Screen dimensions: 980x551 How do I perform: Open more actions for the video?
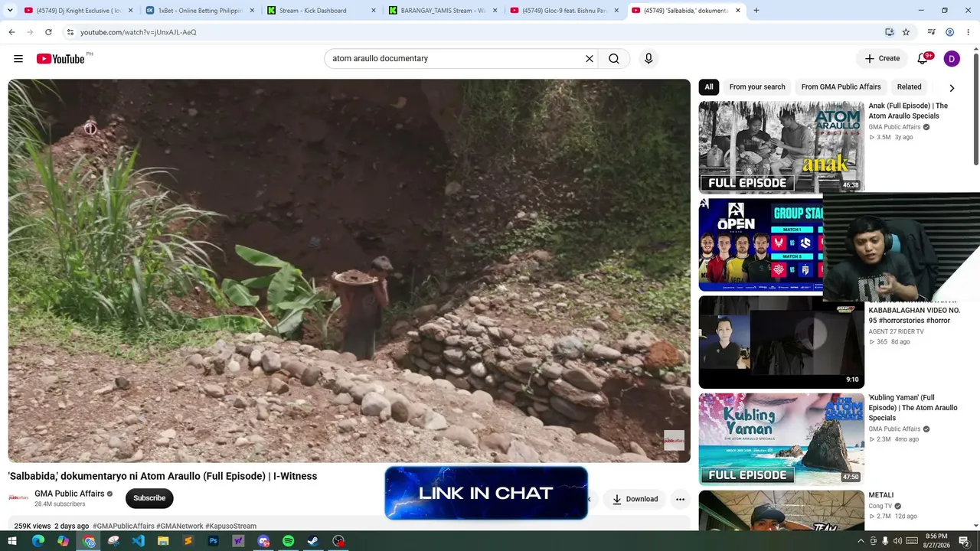point(680,499)
